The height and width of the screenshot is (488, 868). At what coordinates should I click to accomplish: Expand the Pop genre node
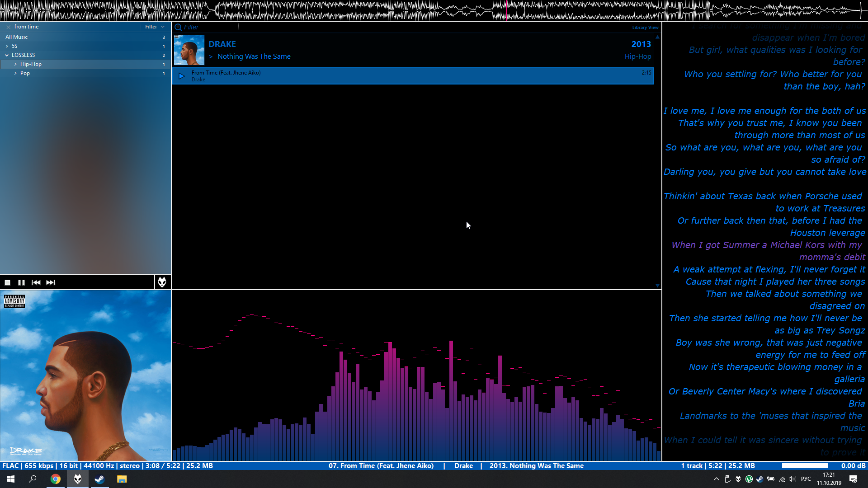[x=15, y=73]
